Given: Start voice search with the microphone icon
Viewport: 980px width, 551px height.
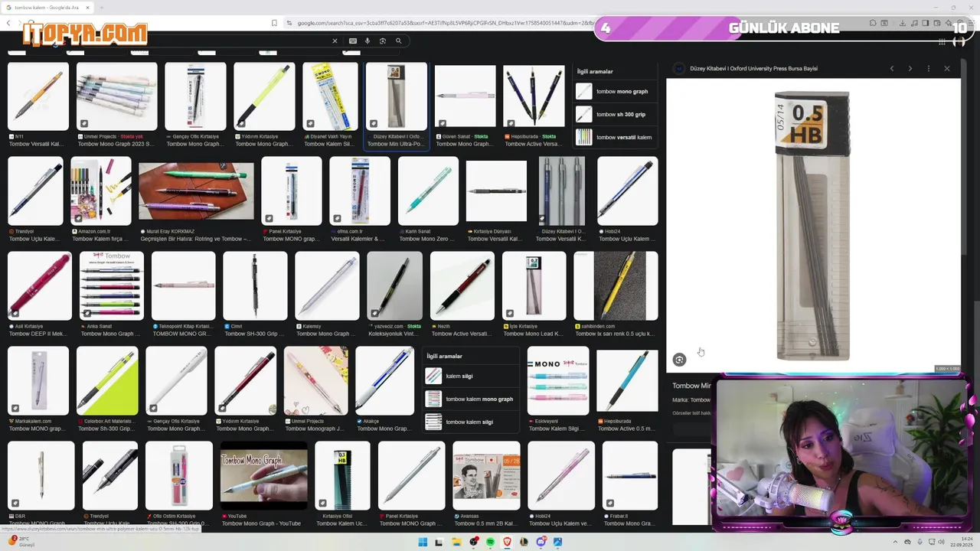Looking at the screenshot, I should click(368, 41).
